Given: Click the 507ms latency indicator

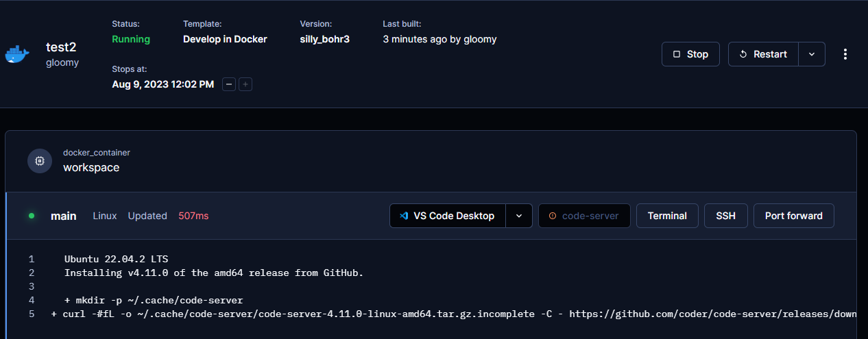Looking at the screenshot, I should 193,216.
